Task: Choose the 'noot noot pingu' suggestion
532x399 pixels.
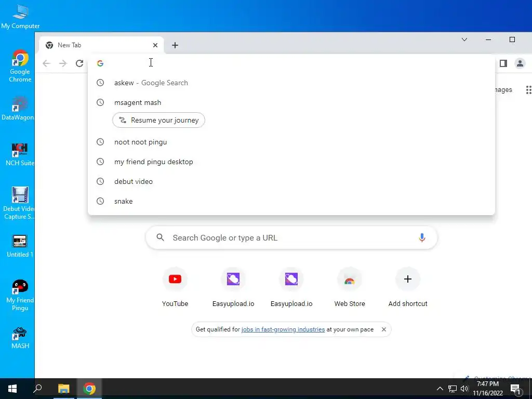Action: click(291, 142)
